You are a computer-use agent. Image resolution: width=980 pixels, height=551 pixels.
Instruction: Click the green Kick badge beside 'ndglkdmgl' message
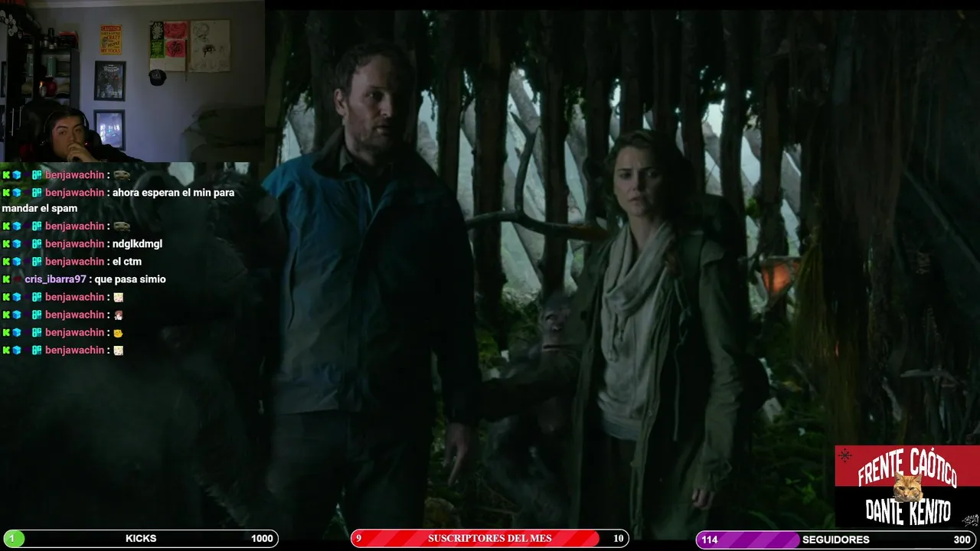point(6,244)
